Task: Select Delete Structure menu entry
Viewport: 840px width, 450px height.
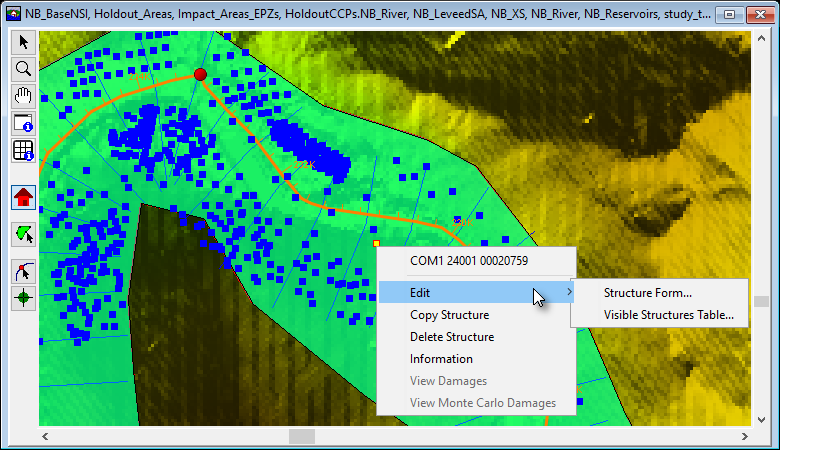Action: [451, 337]
